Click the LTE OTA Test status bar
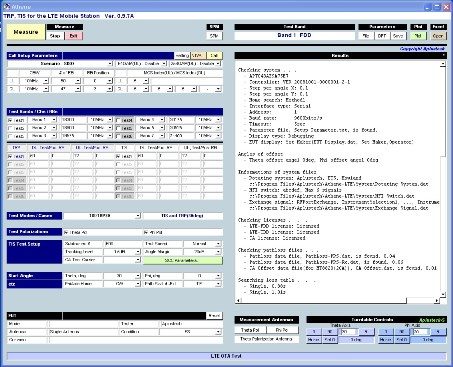Screen dimensions: 453x367 pos(226,356)
